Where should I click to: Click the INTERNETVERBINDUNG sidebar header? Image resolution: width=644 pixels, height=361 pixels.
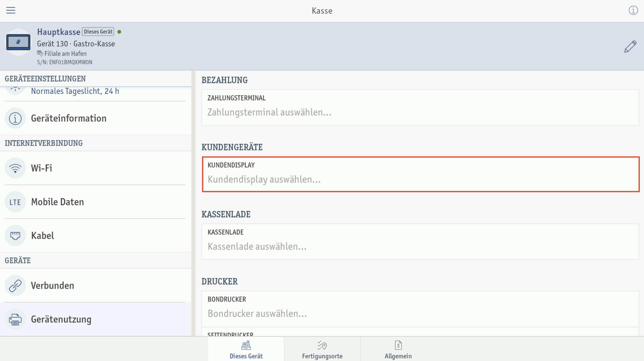click(44, 143)
